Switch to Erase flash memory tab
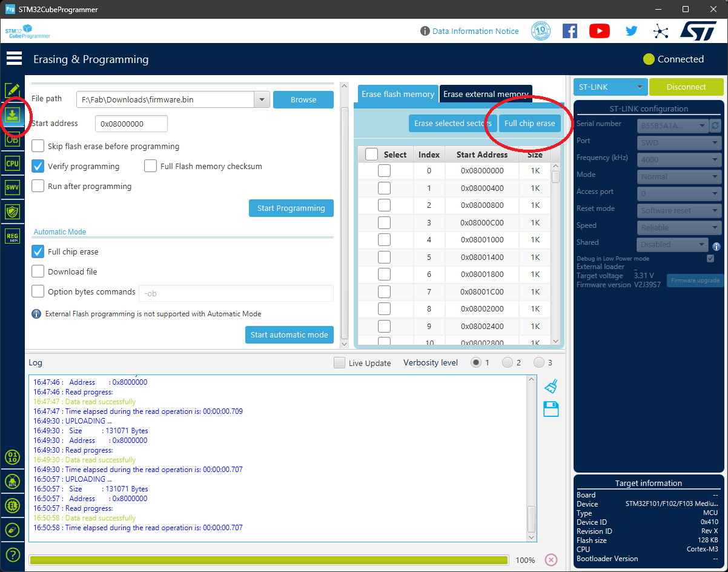Viewport: 728px width, 572px height. pos(398,95)
